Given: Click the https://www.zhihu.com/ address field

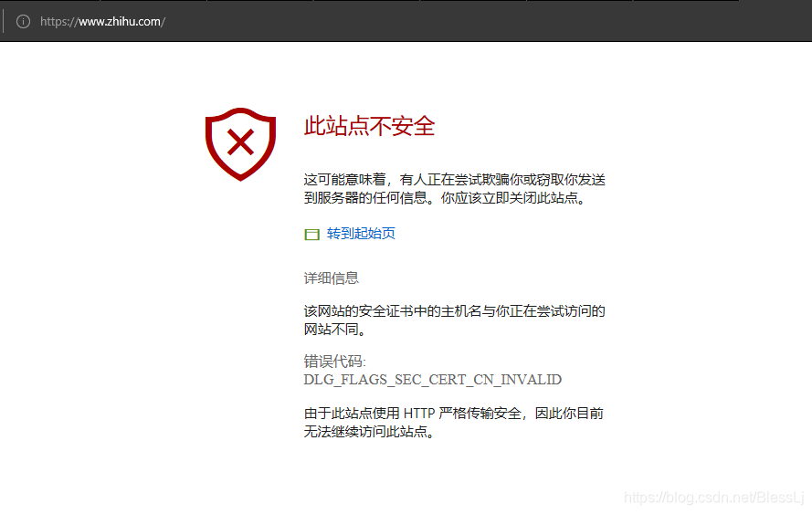Looking at the screenshot, I should pos(102,21).
